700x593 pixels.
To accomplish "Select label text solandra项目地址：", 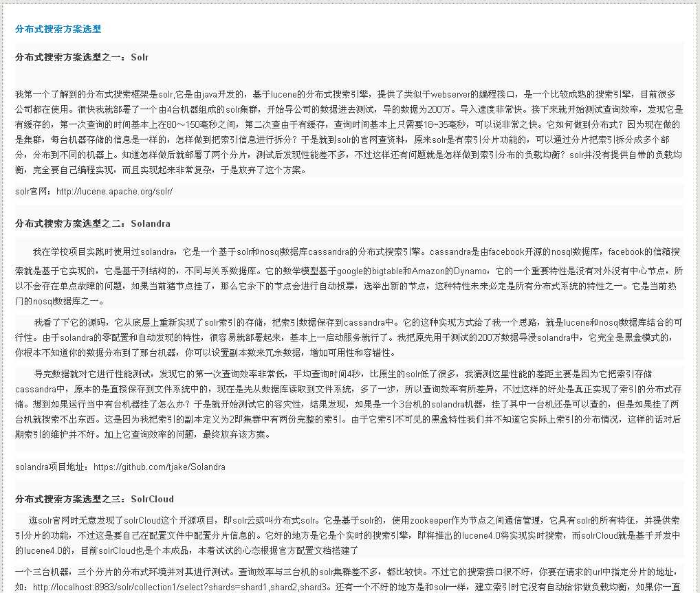I will (x=54, y=467).
